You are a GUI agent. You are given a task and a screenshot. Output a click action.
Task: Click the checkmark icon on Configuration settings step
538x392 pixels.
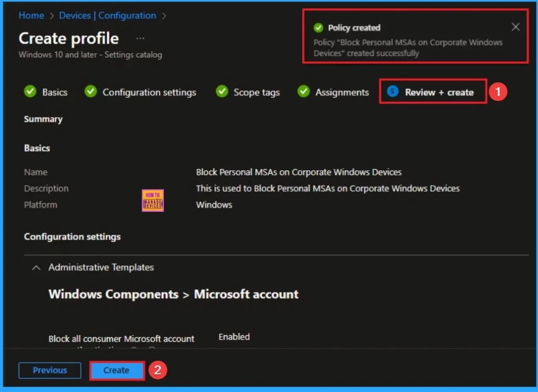point(90,91)
